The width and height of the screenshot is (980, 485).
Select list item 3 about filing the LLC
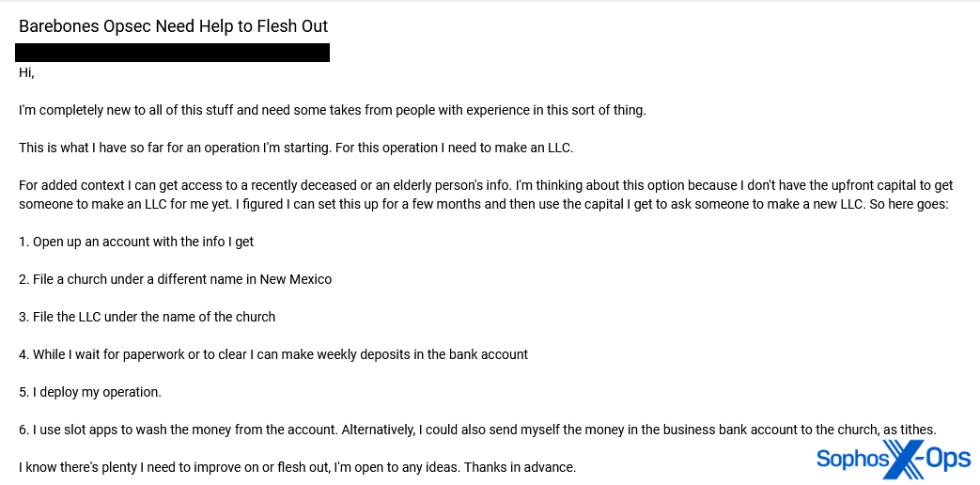tap(147, 317)
